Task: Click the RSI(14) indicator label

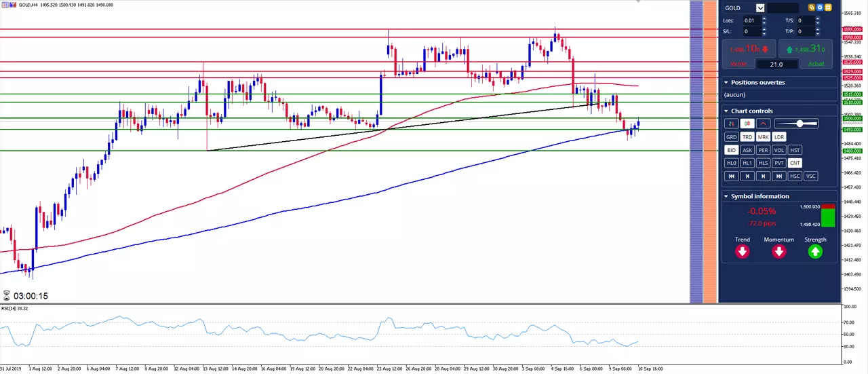Action: [x=14, y=309]
